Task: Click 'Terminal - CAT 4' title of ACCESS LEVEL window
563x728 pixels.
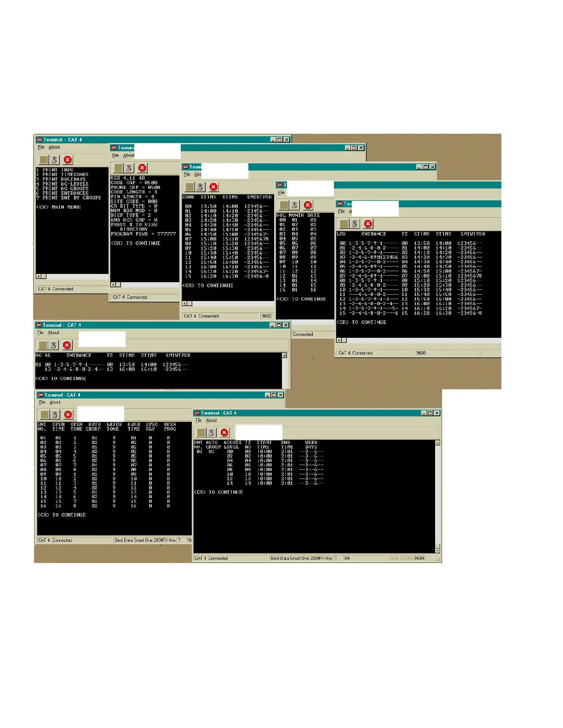Action: pos(218,413)
